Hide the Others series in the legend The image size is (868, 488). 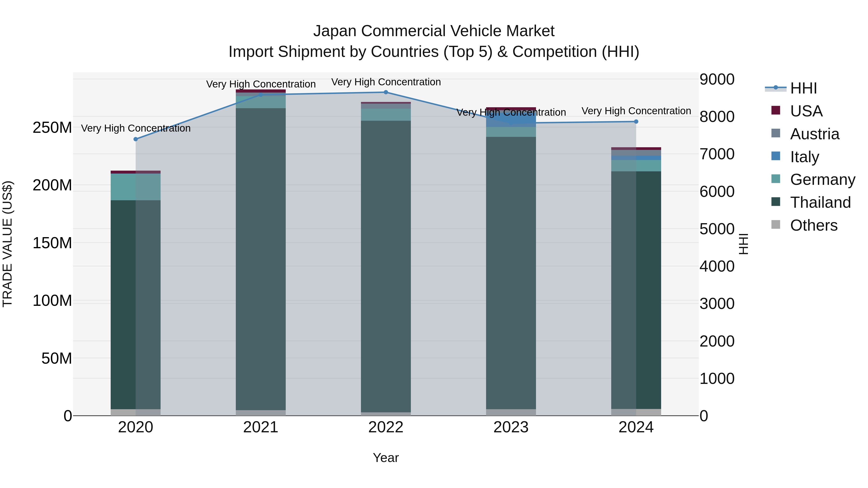click(x=814, y=225)
